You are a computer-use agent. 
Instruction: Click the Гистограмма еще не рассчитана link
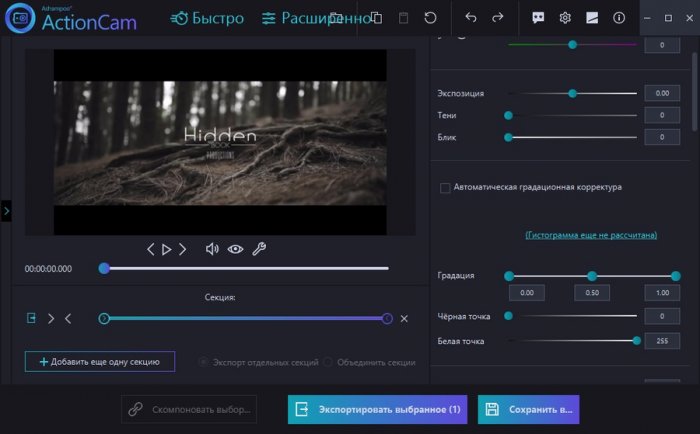point(591,235)
